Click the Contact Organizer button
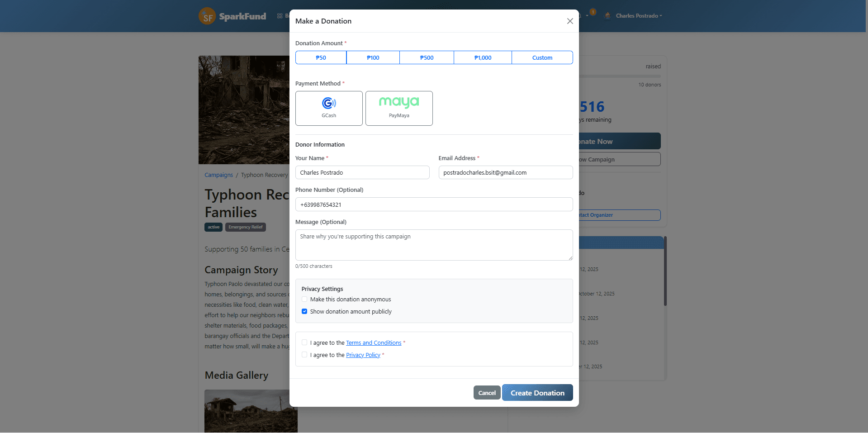Viewport: 868px width, 433px height. pos(620,215)
